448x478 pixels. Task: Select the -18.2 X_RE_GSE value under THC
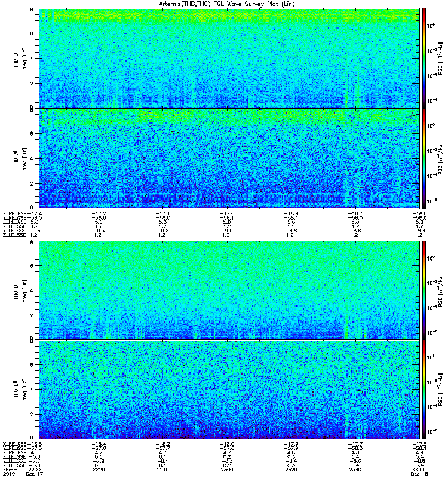point(162,444)
